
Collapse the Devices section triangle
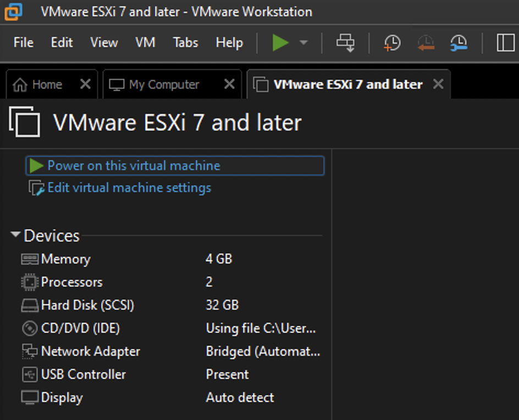15,235
